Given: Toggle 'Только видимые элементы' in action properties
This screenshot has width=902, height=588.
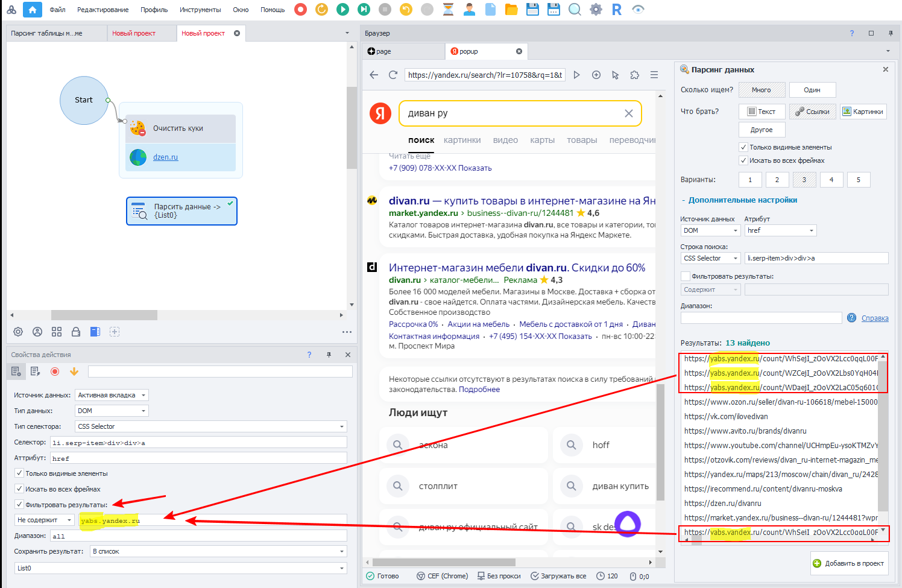Looking at the screenshot, I should (x=19, y=473).
